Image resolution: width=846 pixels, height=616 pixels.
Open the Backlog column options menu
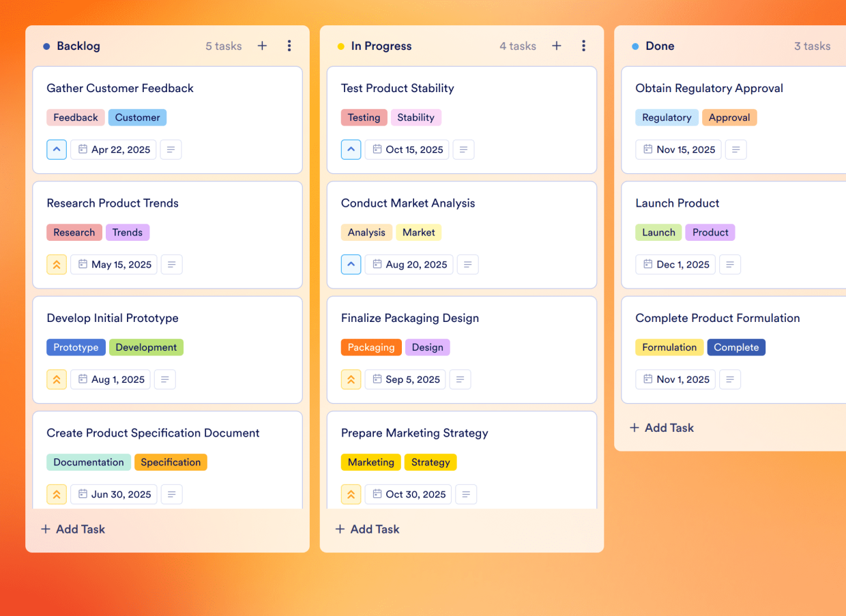[289, 46]
